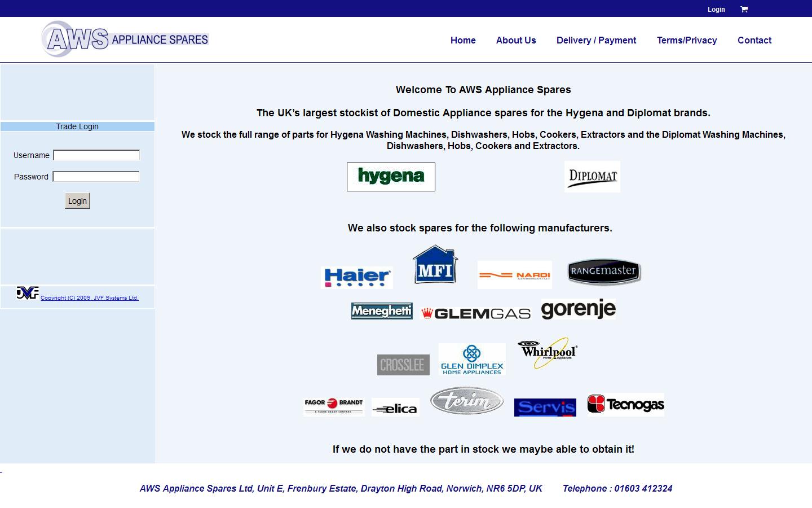Select the Nardi logo
The image size is (812, 508).
coord(514,274)
